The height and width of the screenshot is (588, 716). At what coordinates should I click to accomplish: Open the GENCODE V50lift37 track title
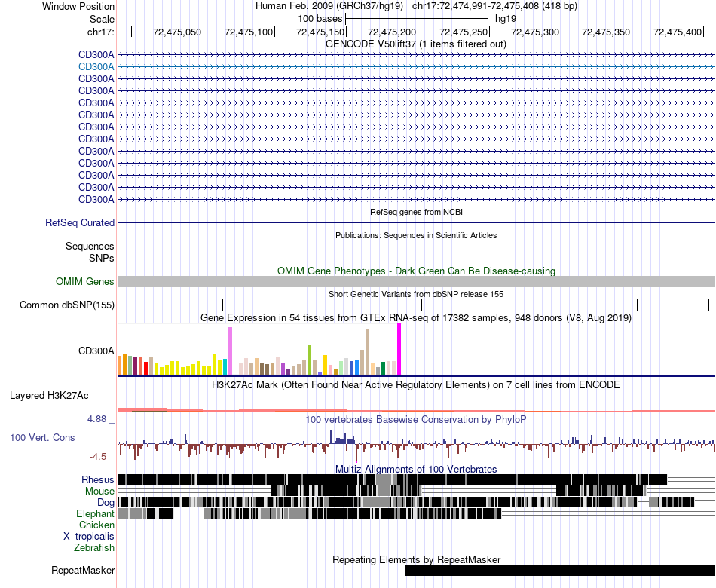click(x=415, y=44)
